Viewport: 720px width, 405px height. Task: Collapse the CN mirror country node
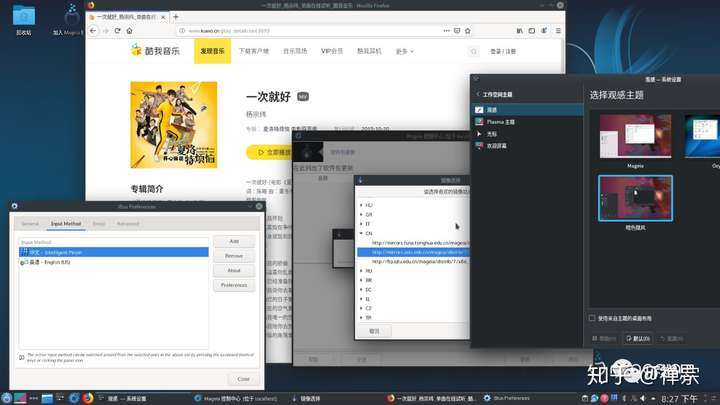361,233
